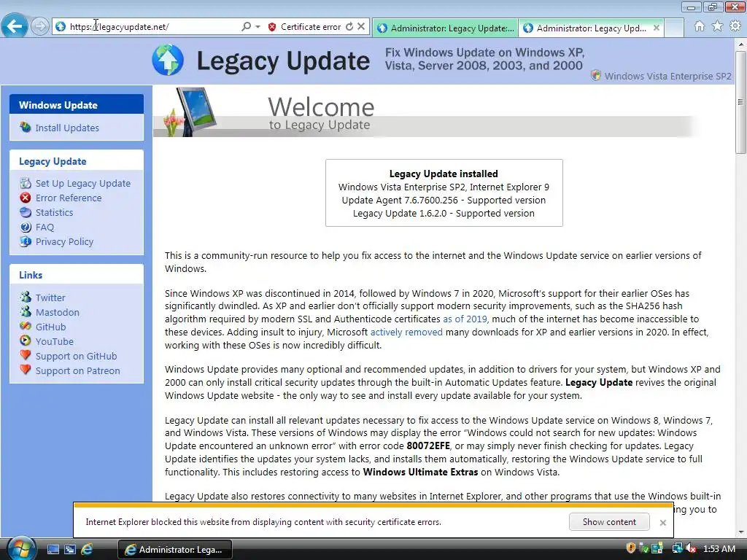Click the Windows Vista Enterprise SP2 shield
This screenshot has width=747, height=560.
595,75
